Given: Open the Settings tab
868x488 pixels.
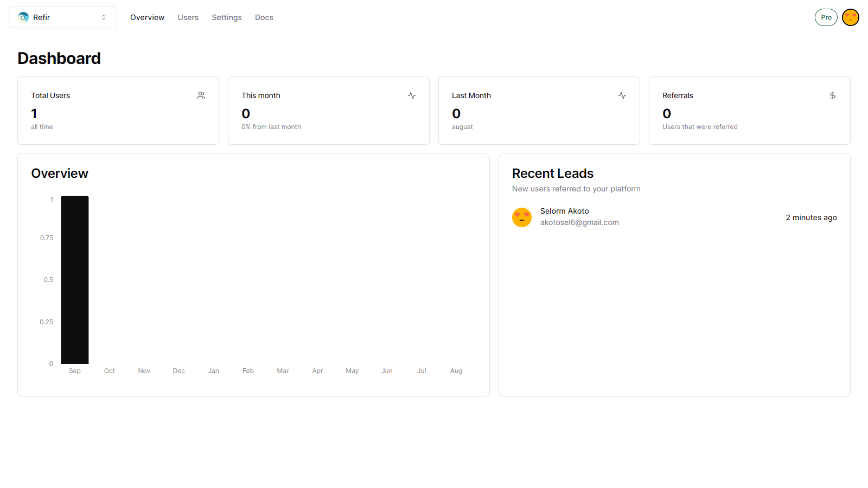Looking at the screenshot, I should [227, 17].
